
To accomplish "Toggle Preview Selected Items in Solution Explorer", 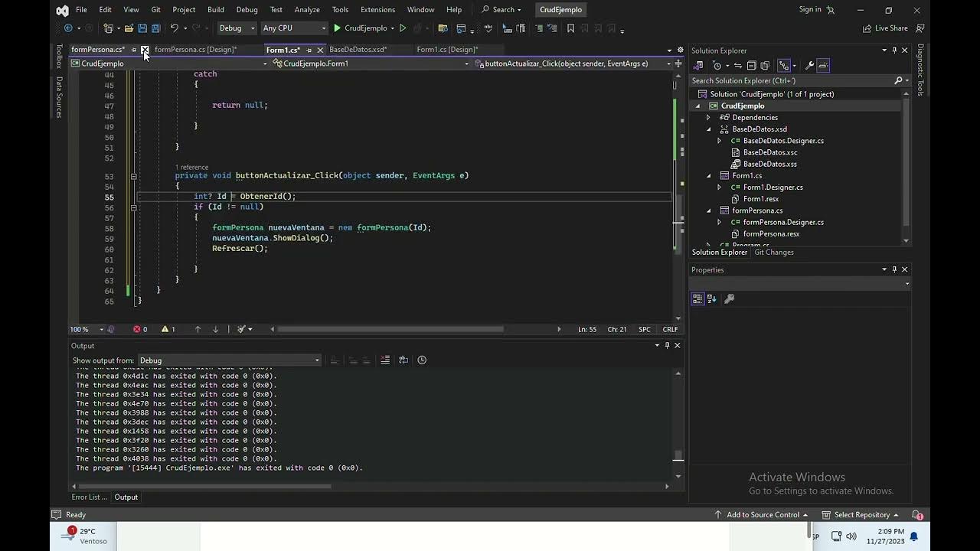I will pyautogui.click(x=823, y=65).
